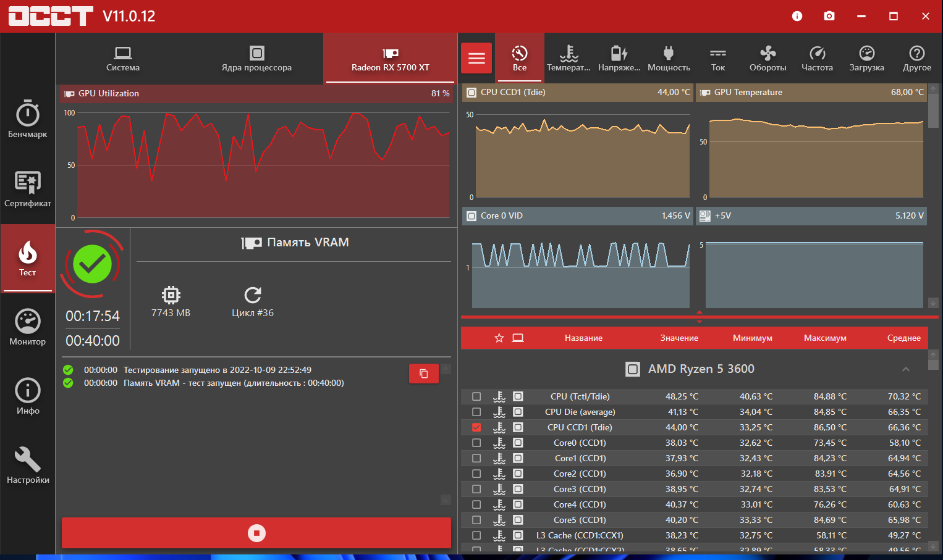Show all sensors with Все filter

pos(520,58)
